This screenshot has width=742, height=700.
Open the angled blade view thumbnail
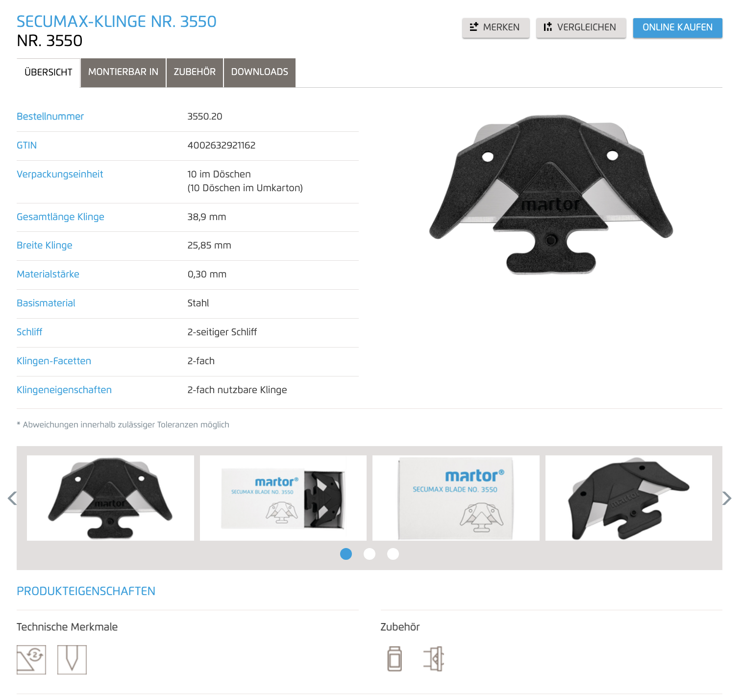pos(629,498)
